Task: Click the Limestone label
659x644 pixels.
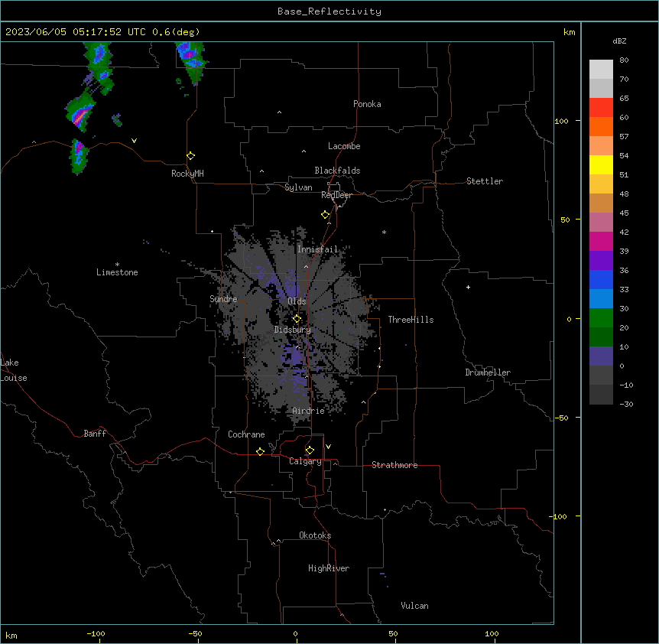Action: [117, 272]
